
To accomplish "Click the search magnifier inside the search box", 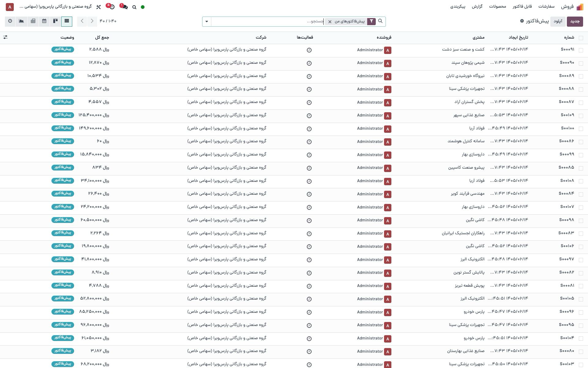I will point(380,21).
